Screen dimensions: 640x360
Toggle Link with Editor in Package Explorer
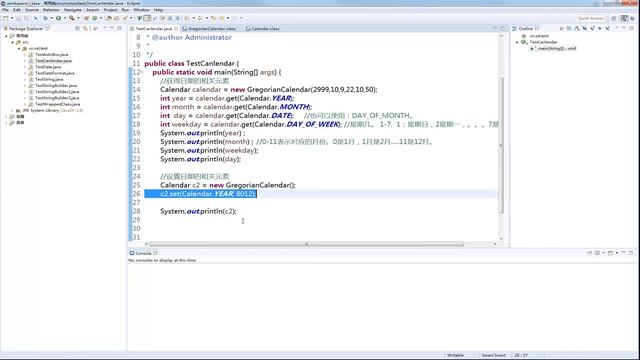coord(85,28)
